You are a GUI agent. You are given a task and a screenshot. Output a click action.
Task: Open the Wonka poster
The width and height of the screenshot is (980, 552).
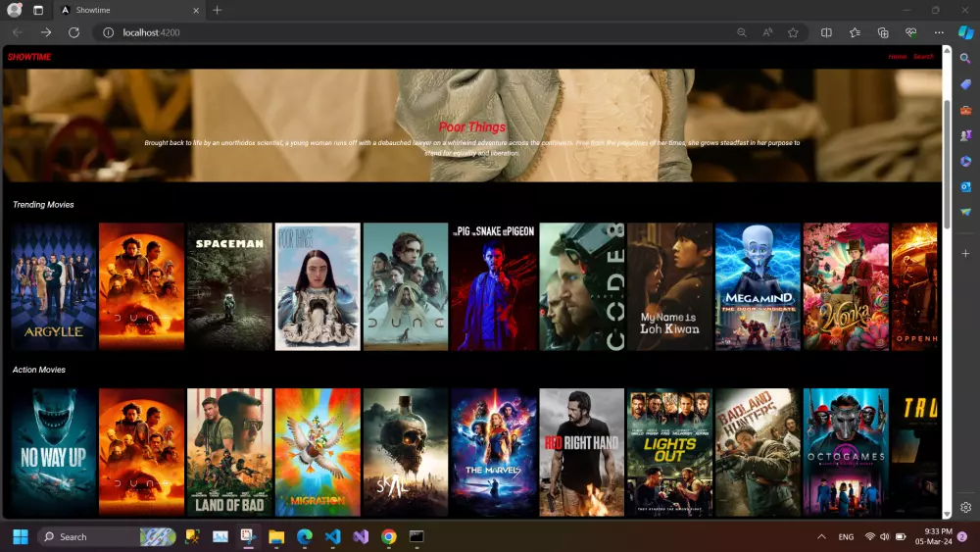847,286
